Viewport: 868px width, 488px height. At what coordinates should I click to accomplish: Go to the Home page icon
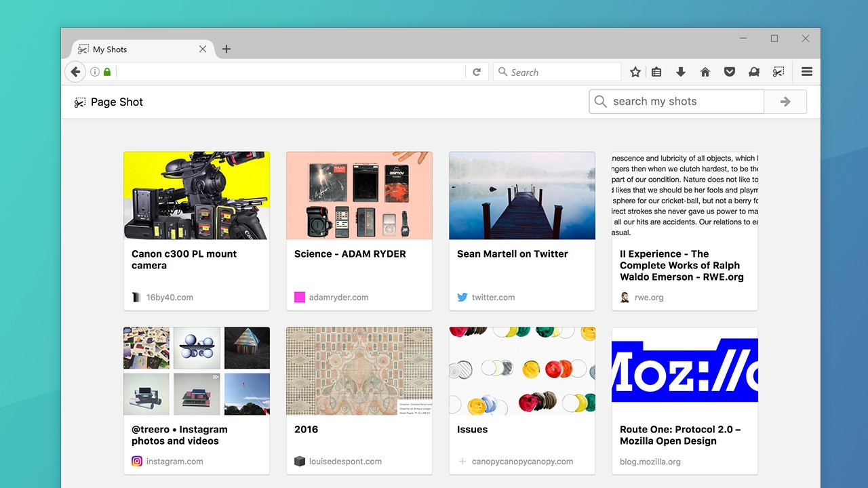pos(705,72)
